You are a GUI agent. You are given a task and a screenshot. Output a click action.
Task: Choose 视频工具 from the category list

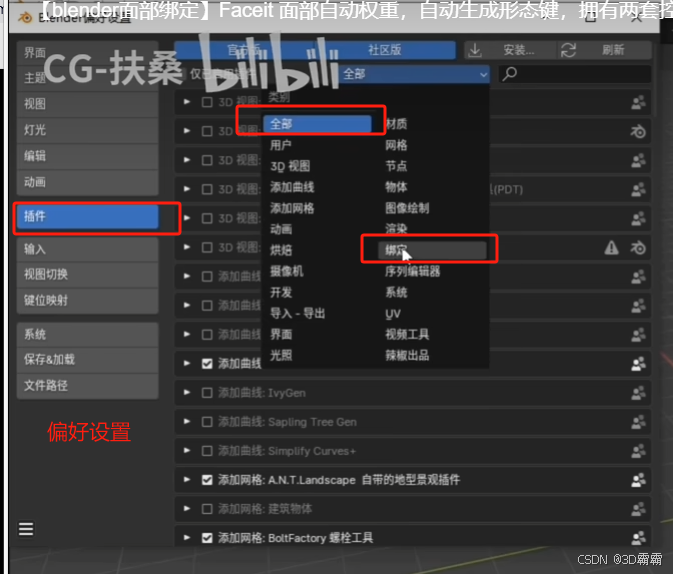[x=407, y=334]
